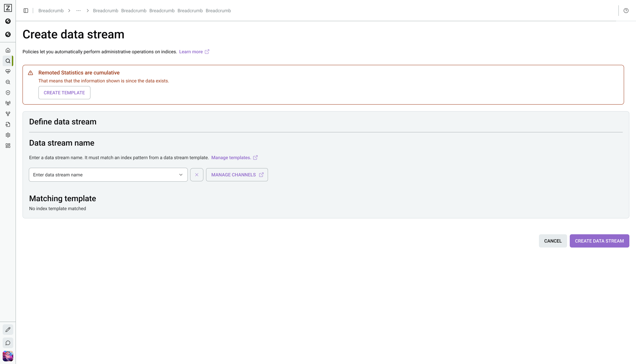Open the settings gear icon
Viewport: 636px width, 364px height.
point(8,135)
